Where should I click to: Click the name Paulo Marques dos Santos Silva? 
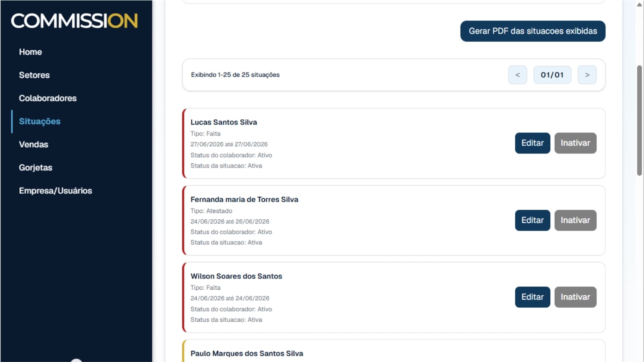click(247, 354)
